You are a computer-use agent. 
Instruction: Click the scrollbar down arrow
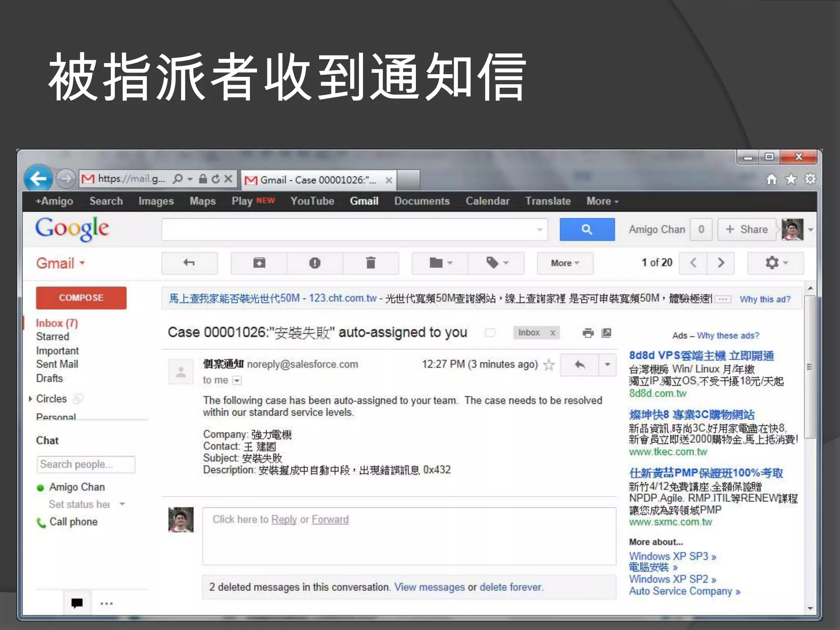(810, 609)
